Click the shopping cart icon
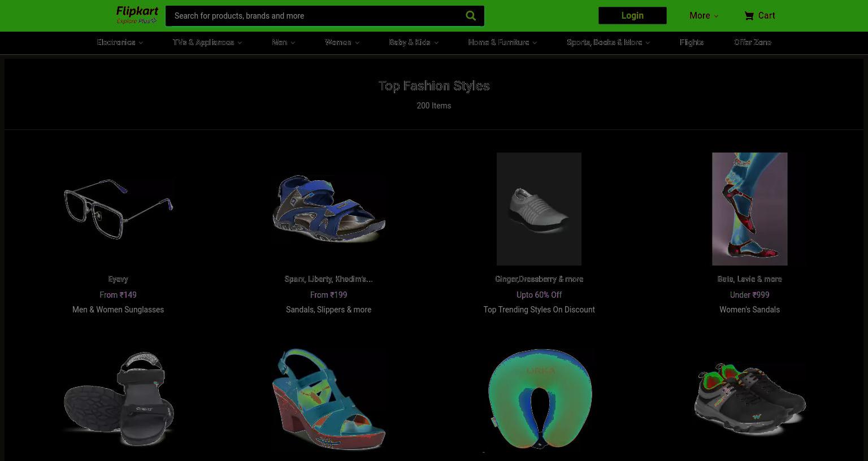Screen dimensions: 868x461 point(749,16)
